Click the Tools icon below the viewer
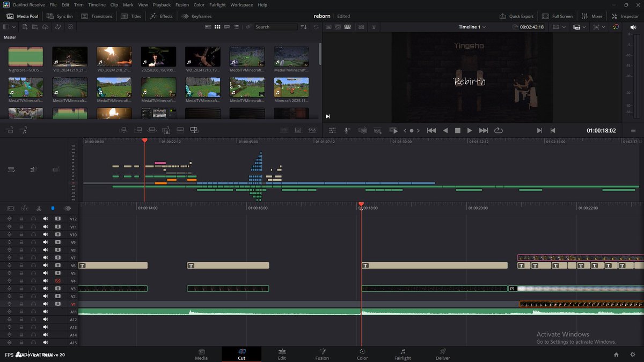644x362 pixels. (332, 130)
